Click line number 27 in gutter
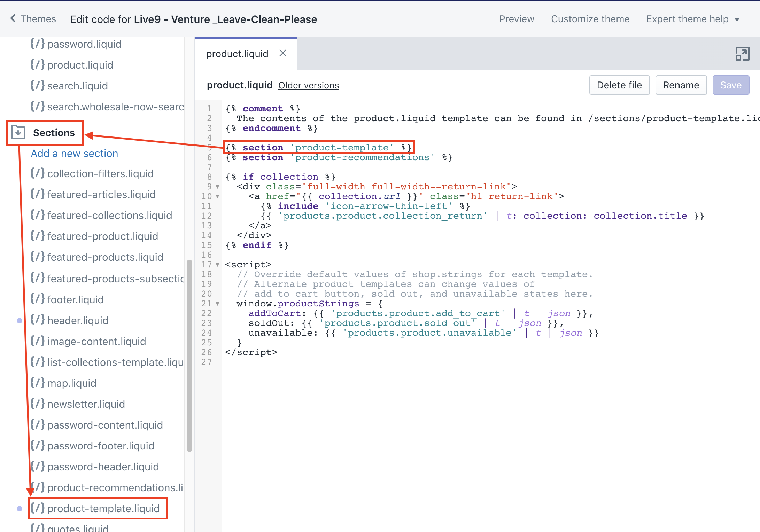This screenshot has height=532, width=760. [206, 362]
